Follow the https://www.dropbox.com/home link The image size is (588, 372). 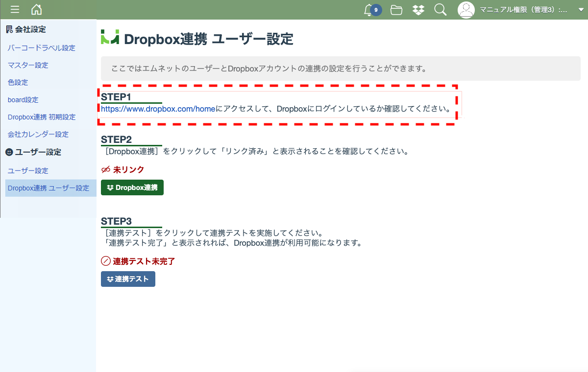pos(158,109)
